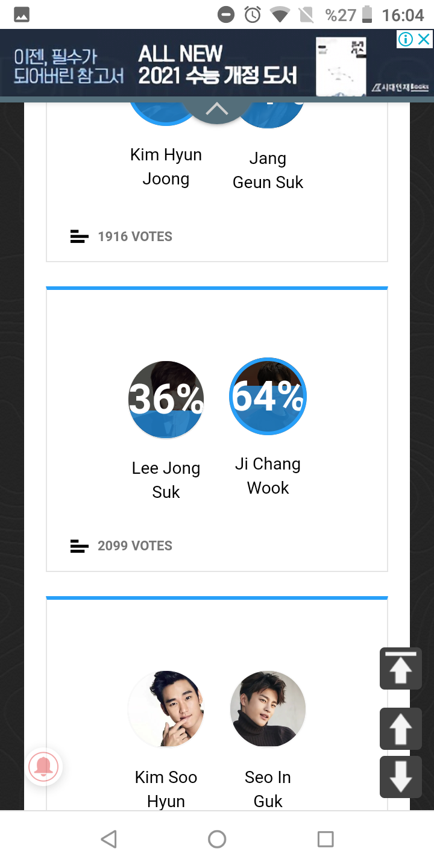Vote for Seo In Guk photo

(268, 709)
